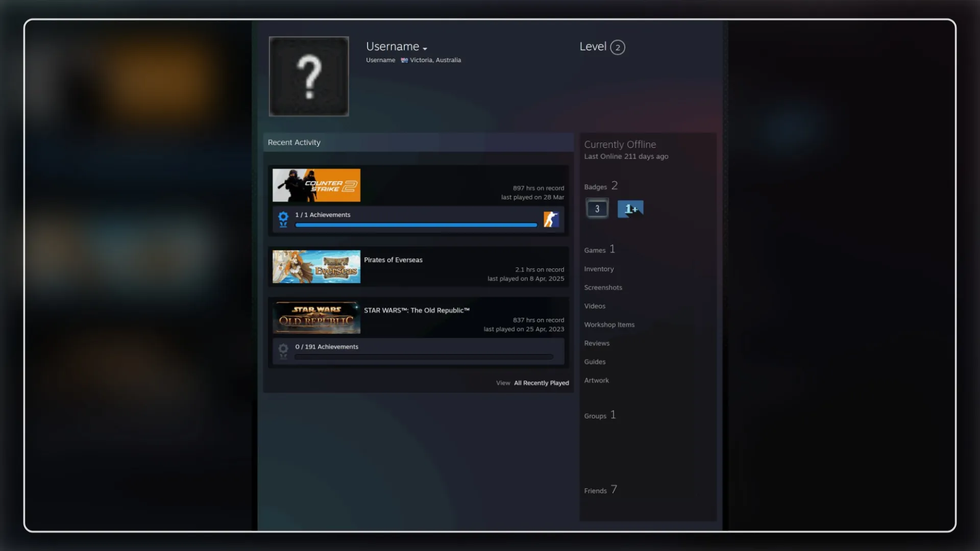Click the Counter-Strike achievement trophy icon
980x551 pixels.
[x=283, y=219]
